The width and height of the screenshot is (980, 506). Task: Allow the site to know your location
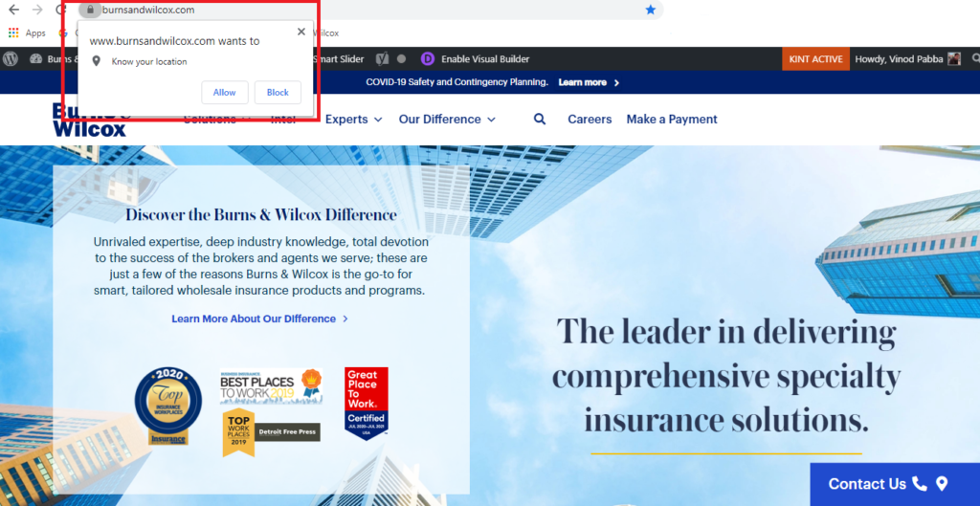224,93
